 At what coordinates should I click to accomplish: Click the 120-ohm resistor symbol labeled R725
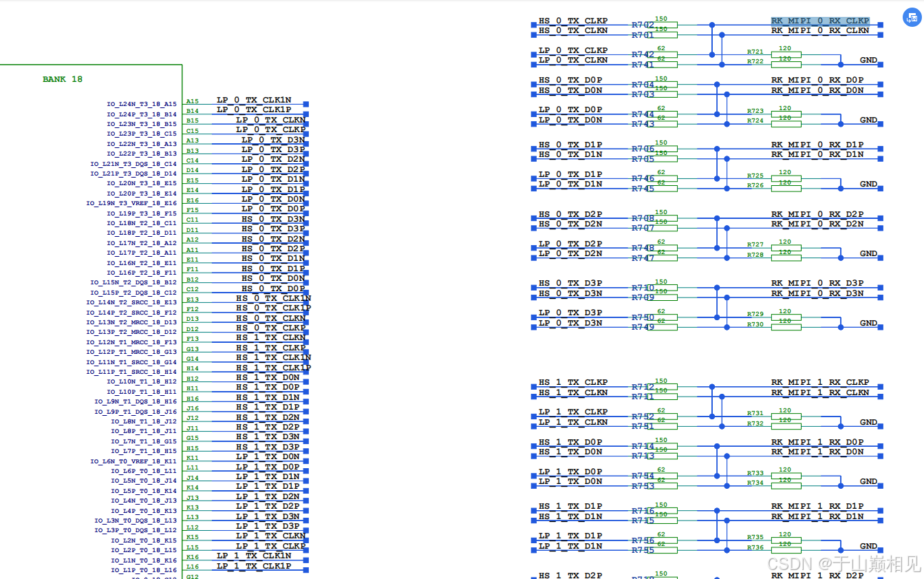click(x=786, y=178)
